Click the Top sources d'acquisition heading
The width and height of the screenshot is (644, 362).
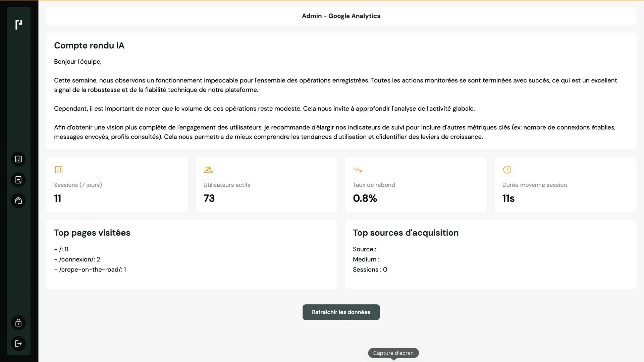406,233
